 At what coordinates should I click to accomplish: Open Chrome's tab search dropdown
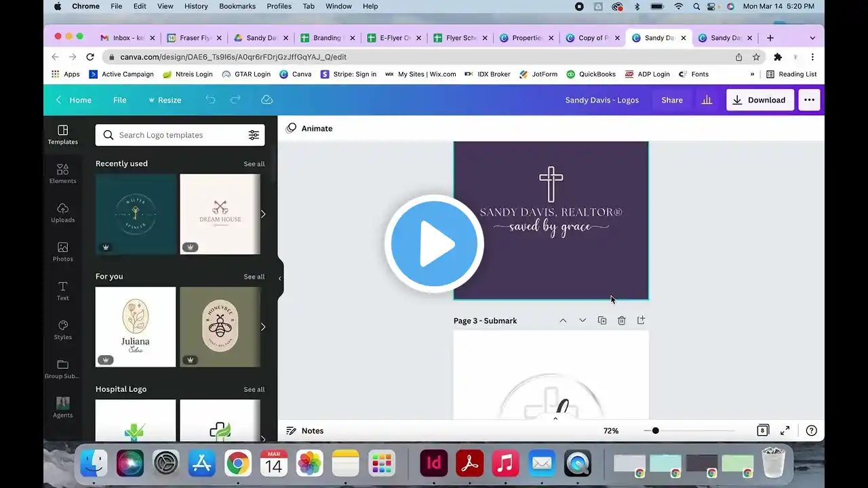point(812,38)
